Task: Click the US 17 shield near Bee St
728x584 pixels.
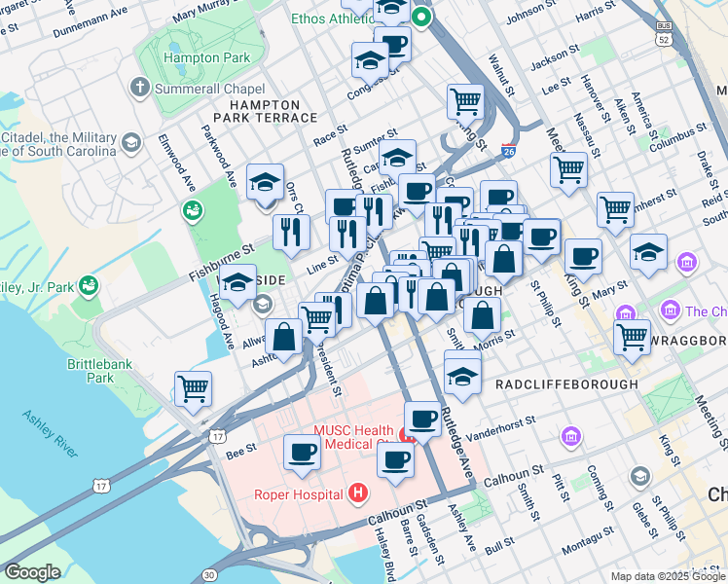Action: coord(217,436)
